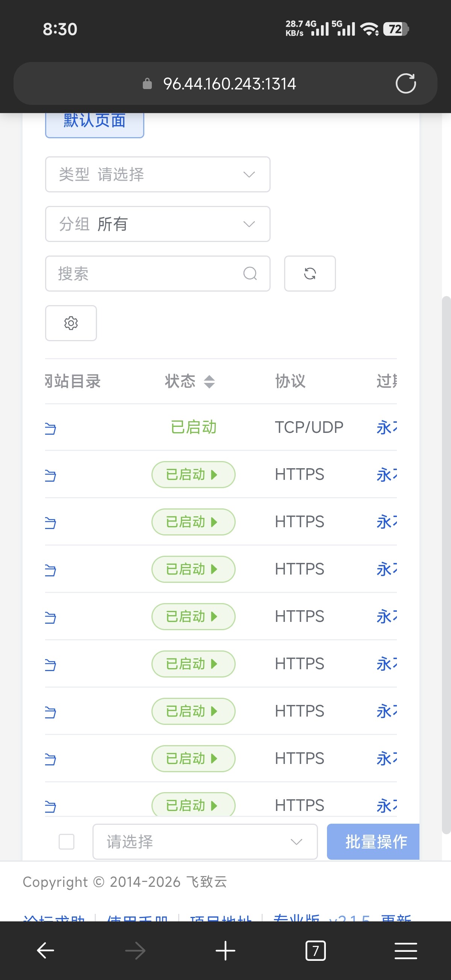Click the 批量操作 button

click(373, 841)
